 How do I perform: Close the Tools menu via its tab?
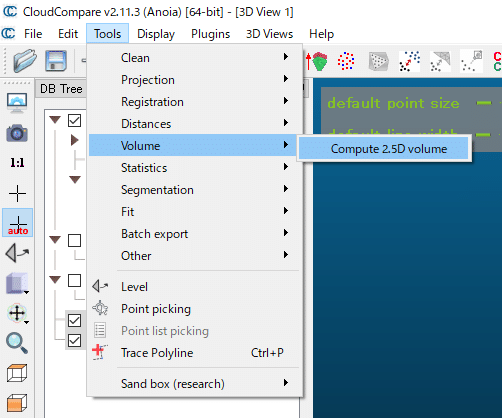(x=107, y=34)
